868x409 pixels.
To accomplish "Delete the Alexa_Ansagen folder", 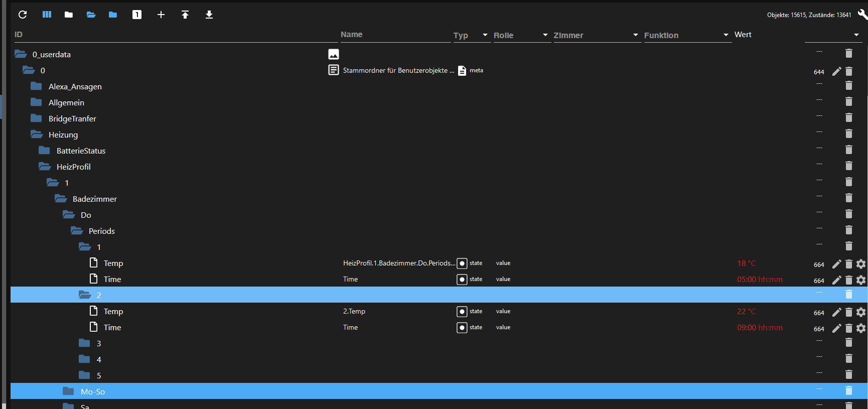I will click(x=849, y=85).
